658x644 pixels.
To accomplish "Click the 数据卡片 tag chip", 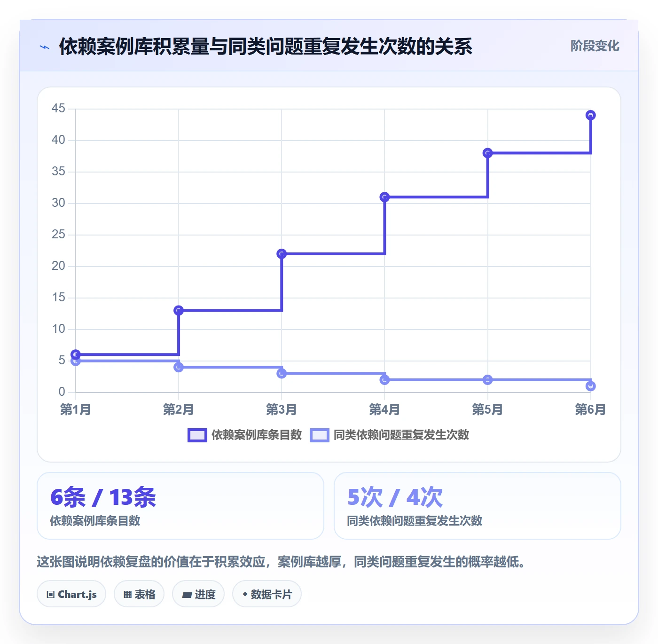I will (267, 594).
